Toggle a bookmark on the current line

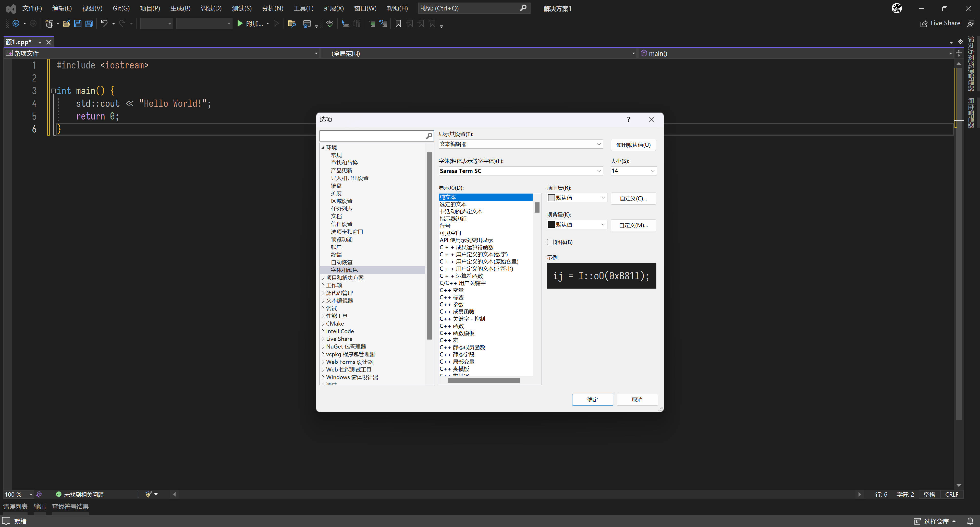click(398, 23)
